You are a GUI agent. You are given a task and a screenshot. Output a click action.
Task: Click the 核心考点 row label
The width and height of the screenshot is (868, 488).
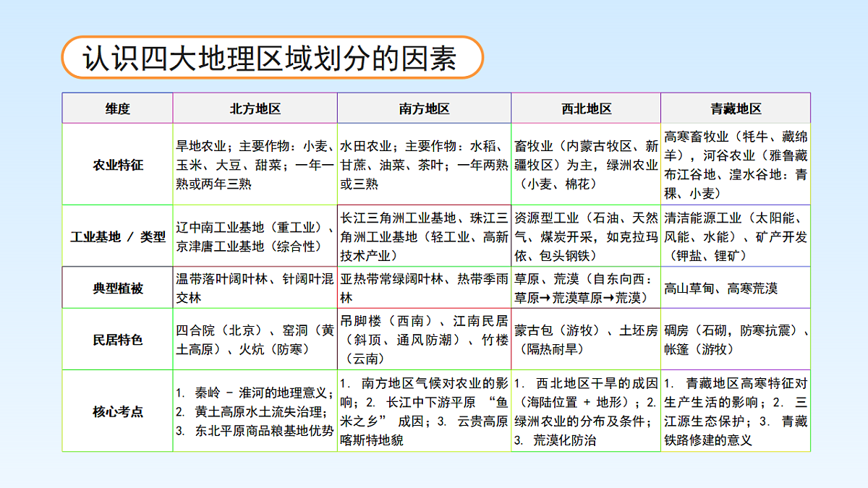click(x=117, y=411)
